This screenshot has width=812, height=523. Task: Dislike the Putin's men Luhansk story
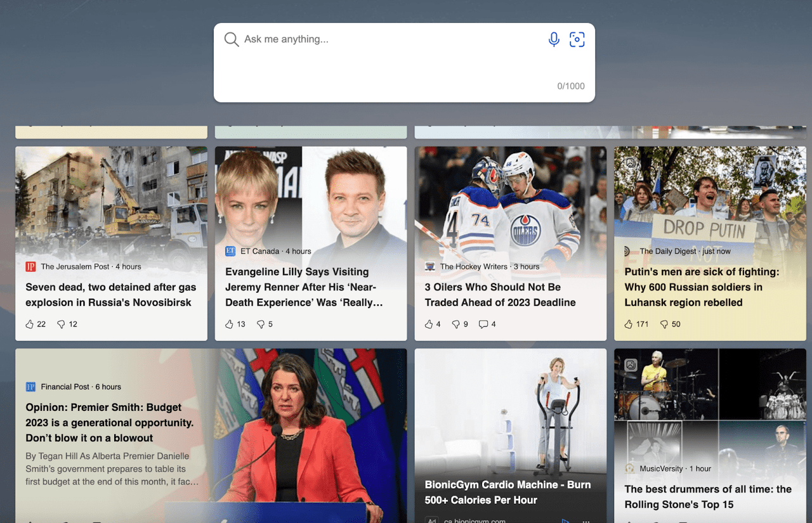point(664,324)
